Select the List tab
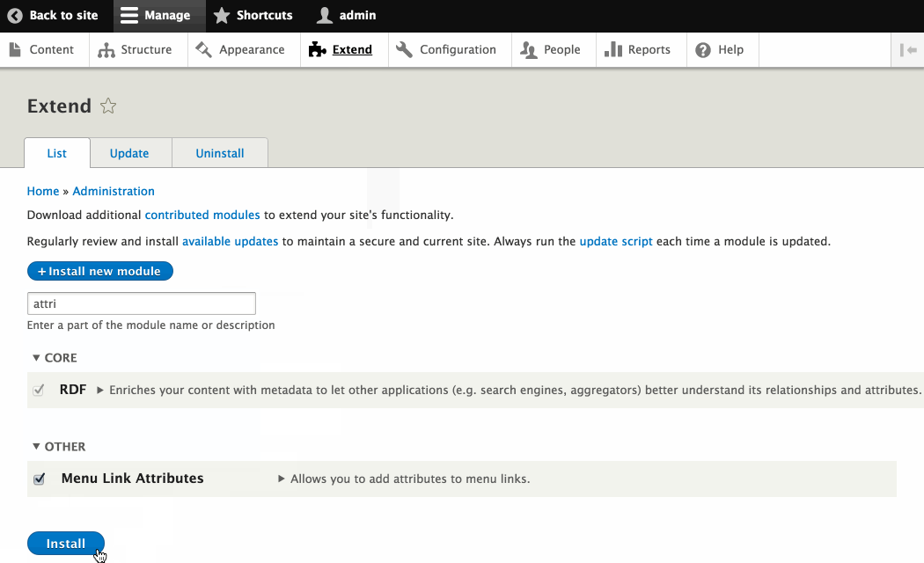Viewport: 924px width, 563px height. 57,153
